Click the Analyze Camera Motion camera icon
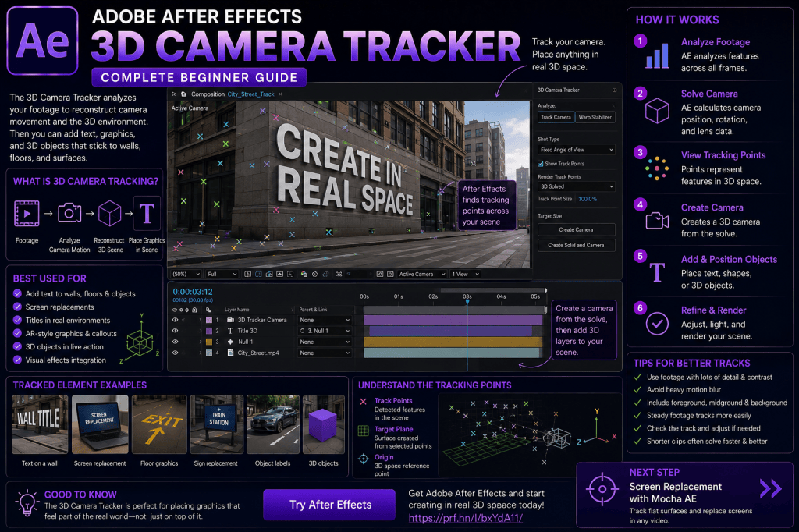This screenshot has width=799, height=532. (69, 212)
